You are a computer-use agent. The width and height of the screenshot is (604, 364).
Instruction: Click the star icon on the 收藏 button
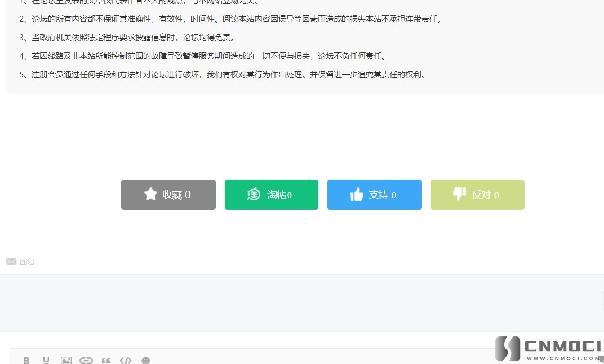point(150,194)
